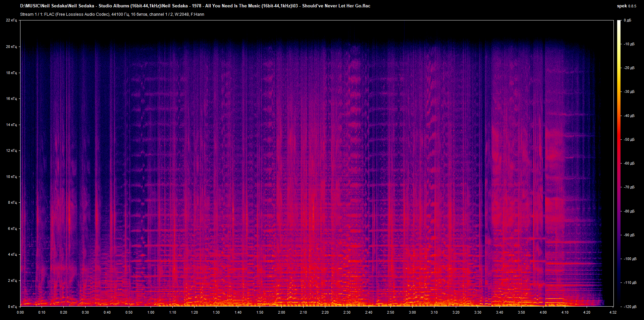Click the 4 кГц frequency label
This screenshot has height=320, width=644.
[12, 254]
